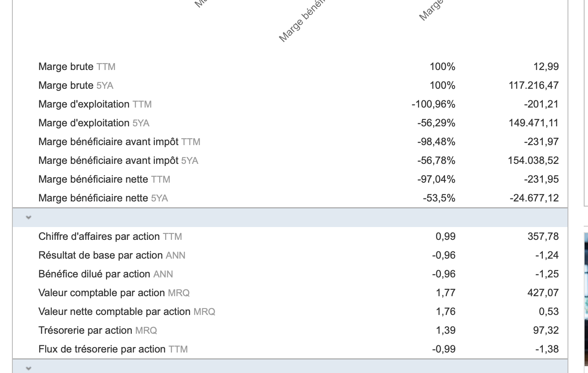Click the Marge brute 5YA row label
The image size is (588, 373).
[76, 85]
